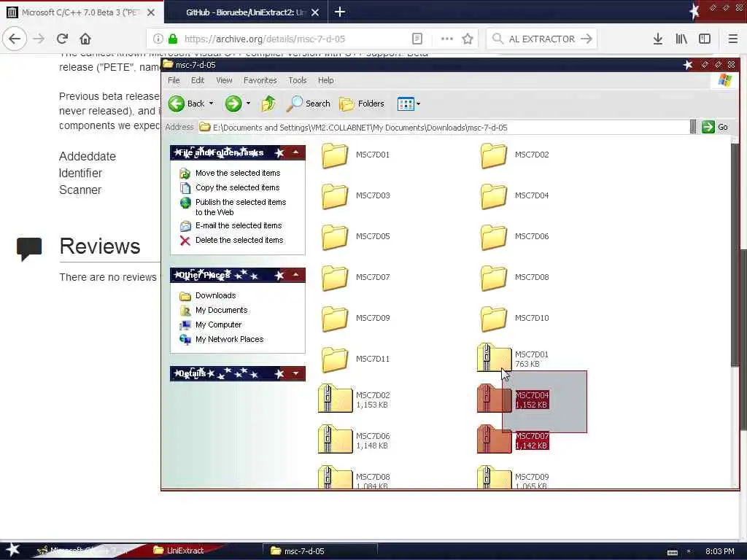The width and height of the screenshot is (747, 560).
Task: Go up one folder level icon
Action: pos(268,104)
